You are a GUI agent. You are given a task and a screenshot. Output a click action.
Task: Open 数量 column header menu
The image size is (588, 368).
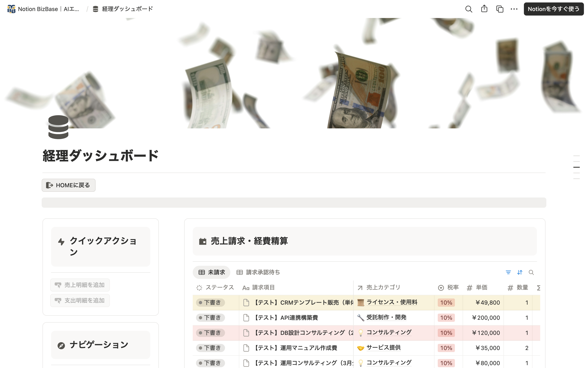click(x=518, y=288)
